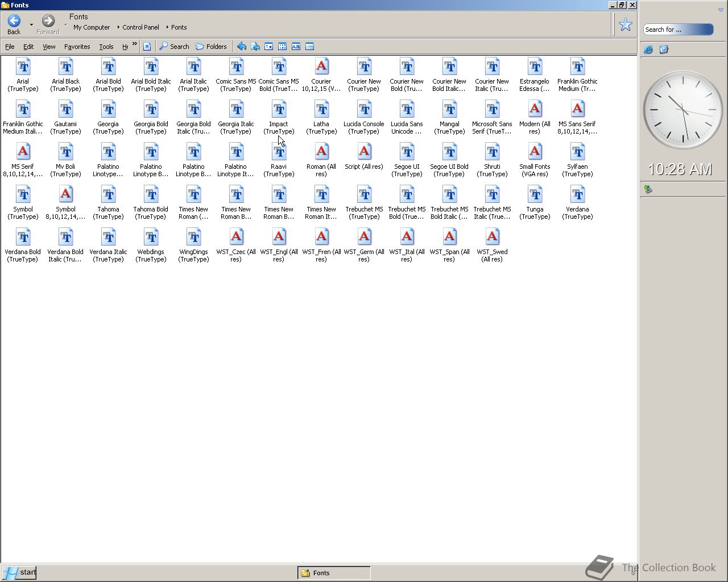Open the Tools menu
This screenshot has height=582, width=728.
[x=106, y=47]
